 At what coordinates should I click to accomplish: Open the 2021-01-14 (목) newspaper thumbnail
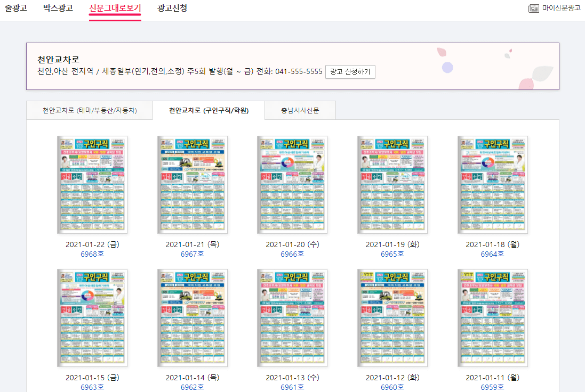[192, 318]
